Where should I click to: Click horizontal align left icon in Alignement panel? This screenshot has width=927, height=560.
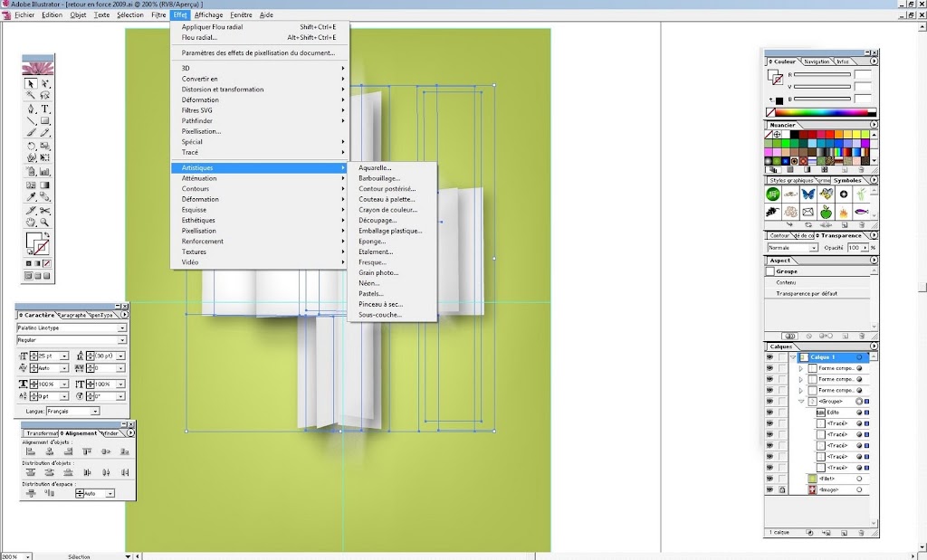pos(31,452)
